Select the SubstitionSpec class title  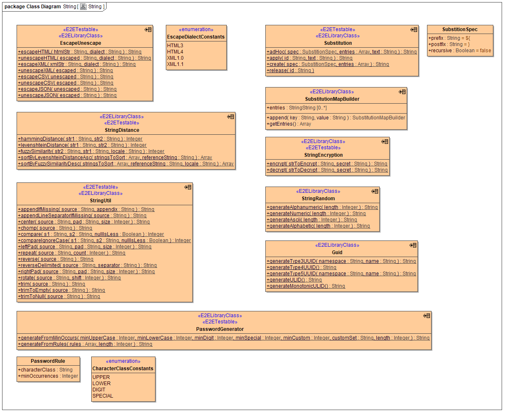(x=460, y=29)
